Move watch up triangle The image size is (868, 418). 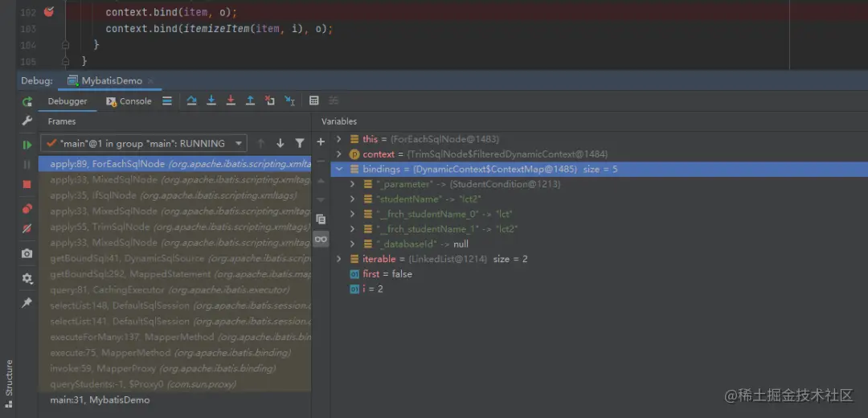tap(321, 181)
